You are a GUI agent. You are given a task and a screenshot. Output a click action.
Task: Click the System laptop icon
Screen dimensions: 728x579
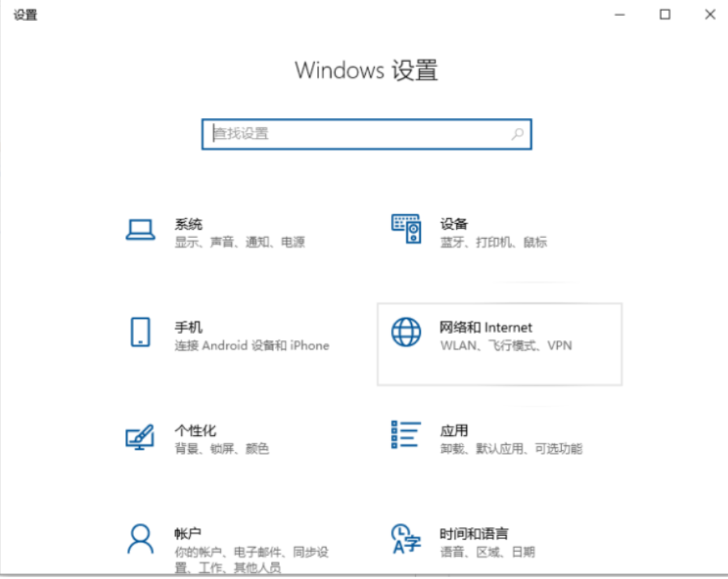pos(140,229)
